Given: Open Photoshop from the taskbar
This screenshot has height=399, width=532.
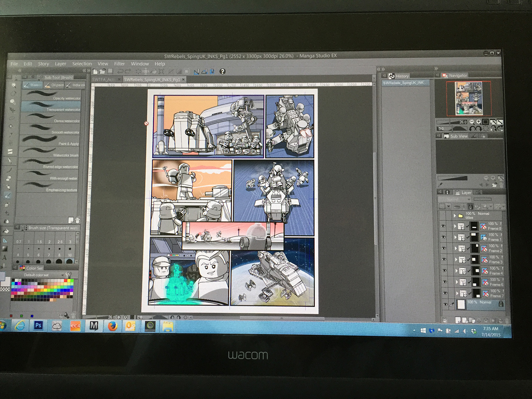Looking at the screenshot, I should (x=38, y=325).
